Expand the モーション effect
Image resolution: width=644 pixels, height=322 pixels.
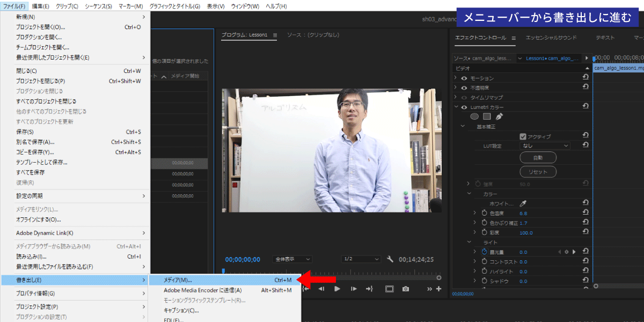(x=456, y=78)
